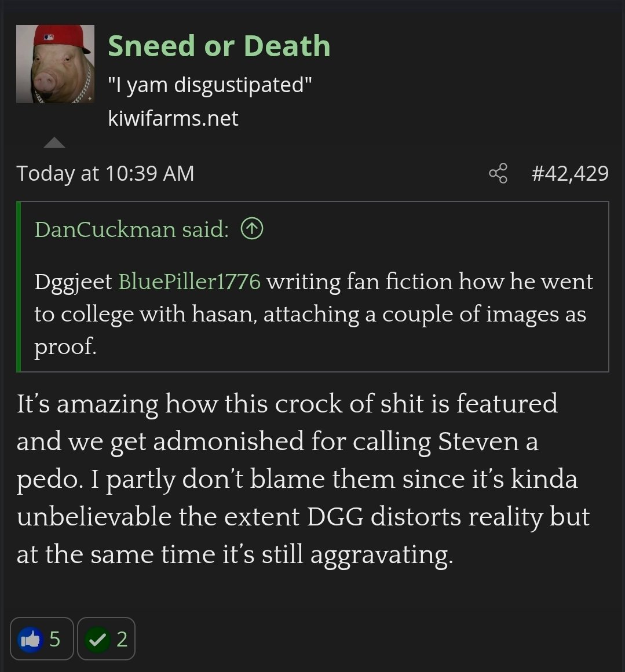View the five Like reactions count
Screen dimensions: 625x672
(54, 639)
